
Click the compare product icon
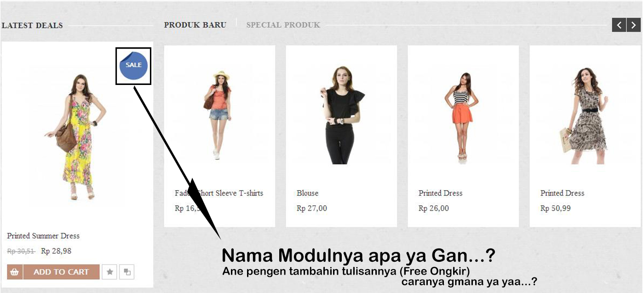click(127, 272)
